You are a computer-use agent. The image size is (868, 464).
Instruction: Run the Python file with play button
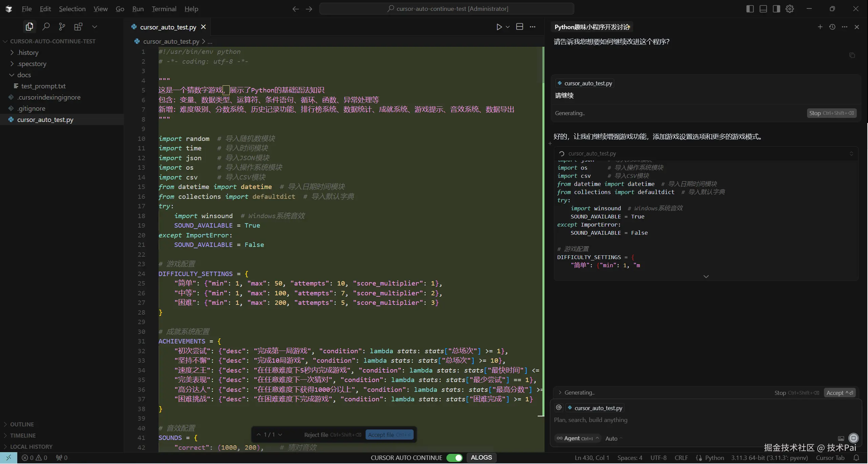point(499,27)
